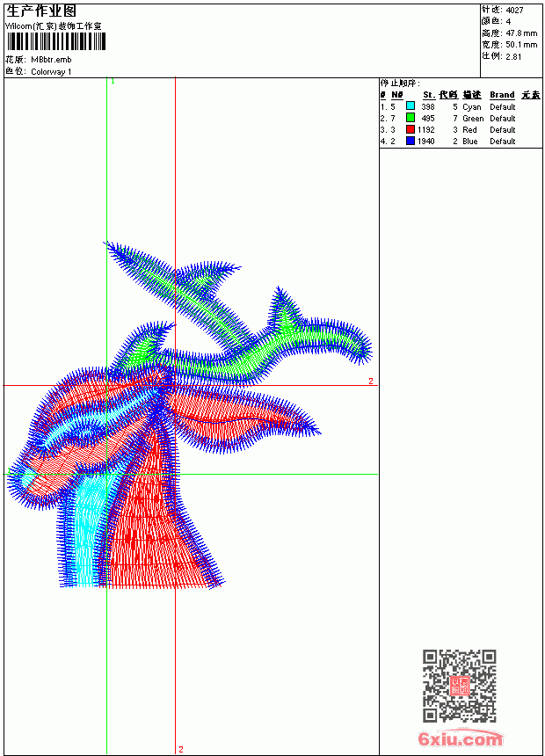Click the red seal in QR center
The width and height of the screenshot is (545, 756).
click(x=460, y=686)
